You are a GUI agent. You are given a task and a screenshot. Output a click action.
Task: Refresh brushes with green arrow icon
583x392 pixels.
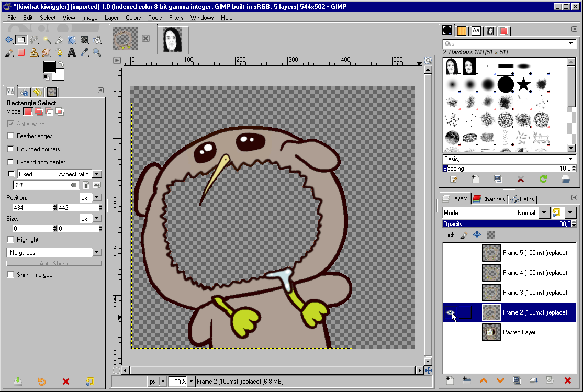[x=543, y=180]
